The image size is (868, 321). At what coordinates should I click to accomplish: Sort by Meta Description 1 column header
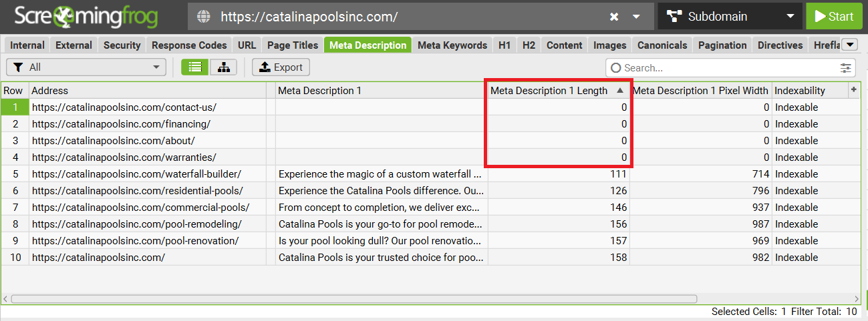(x=382, y=90)
